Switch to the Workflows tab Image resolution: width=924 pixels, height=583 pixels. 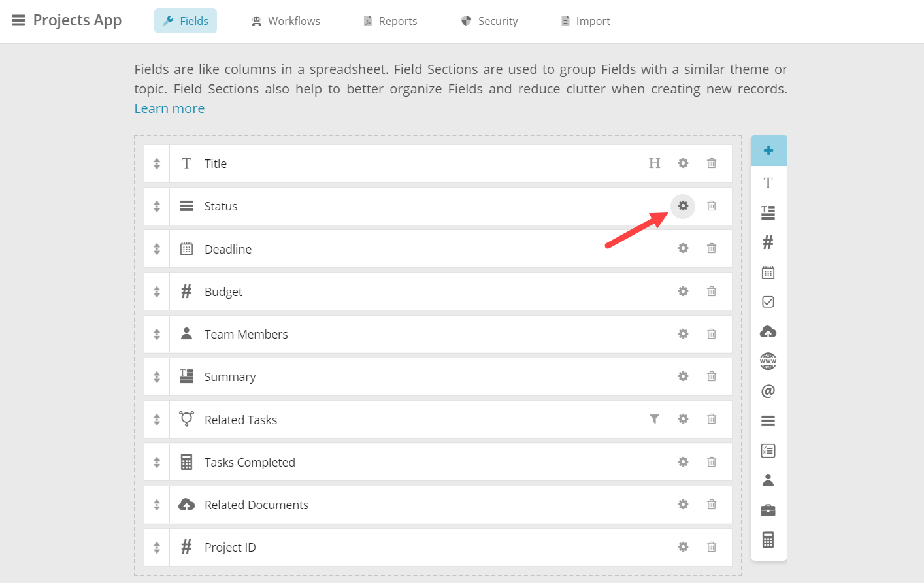tap(286, 21)
